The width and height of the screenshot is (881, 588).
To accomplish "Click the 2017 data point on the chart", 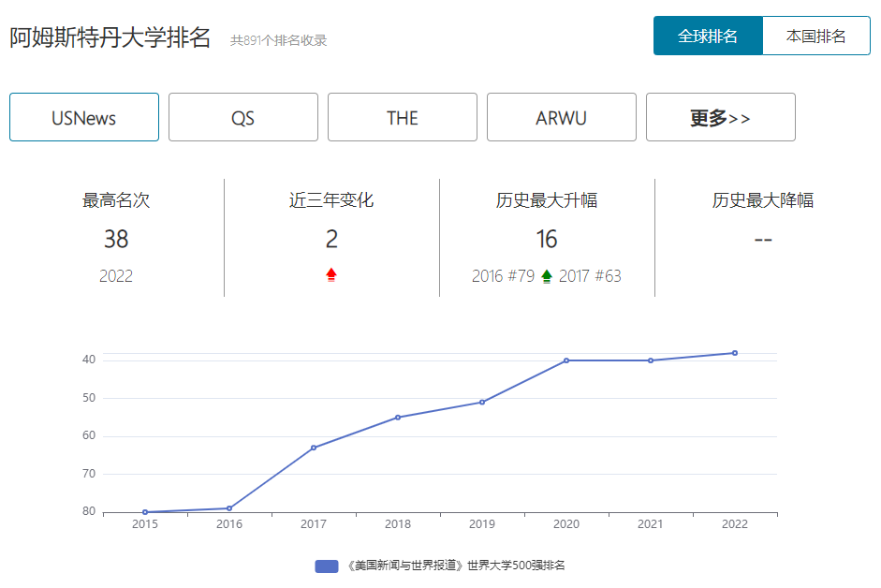I will (314, 448).
